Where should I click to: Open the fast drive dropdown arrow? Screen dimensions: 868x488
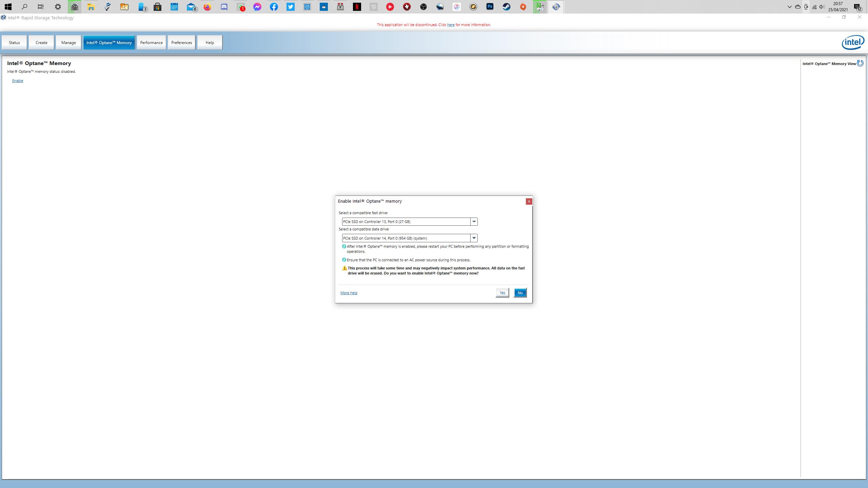point(474,222)
